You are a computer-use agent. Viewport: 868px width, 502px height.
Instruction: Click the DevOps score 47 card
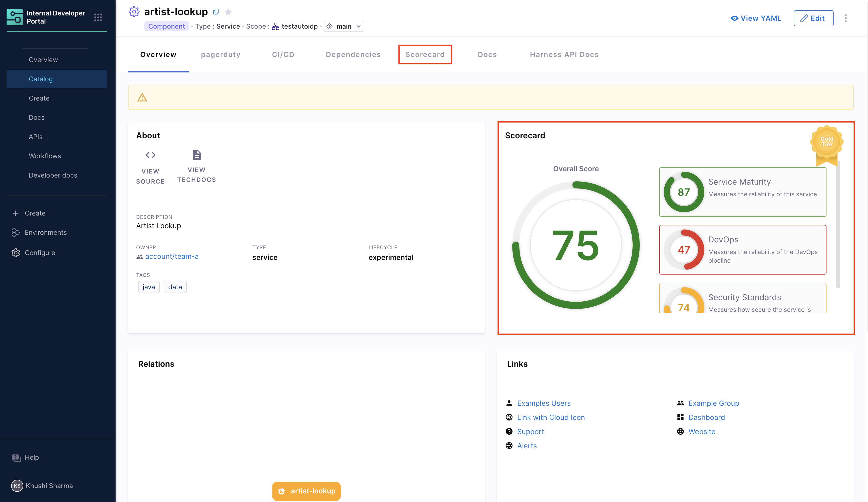[742, 250]
